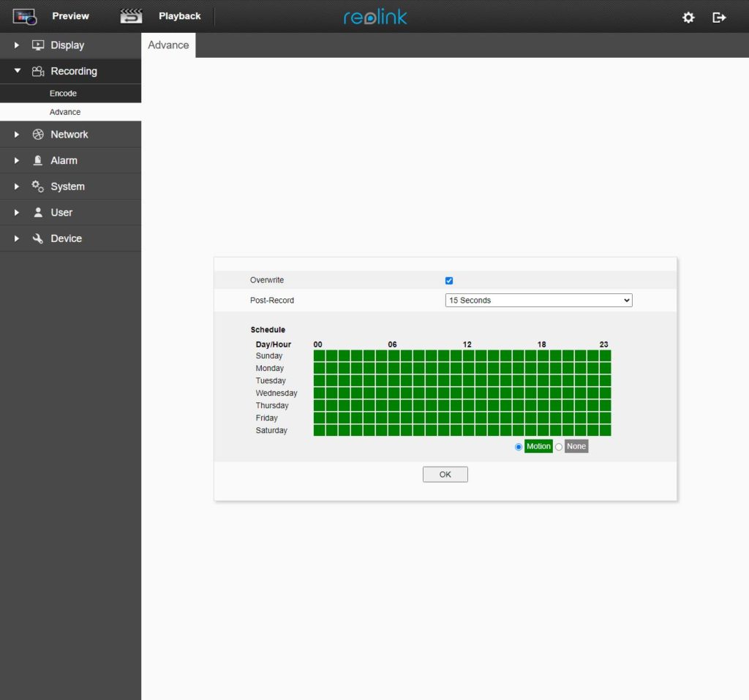
Task: Open the Post-Record duration dropdown
Action: [x=538, y=301]
